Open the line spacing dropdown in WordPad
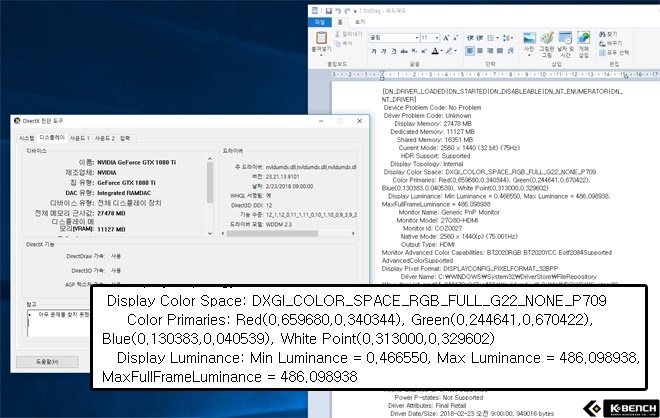This screenshot has height=418, width=660. (x=508, y=38)
